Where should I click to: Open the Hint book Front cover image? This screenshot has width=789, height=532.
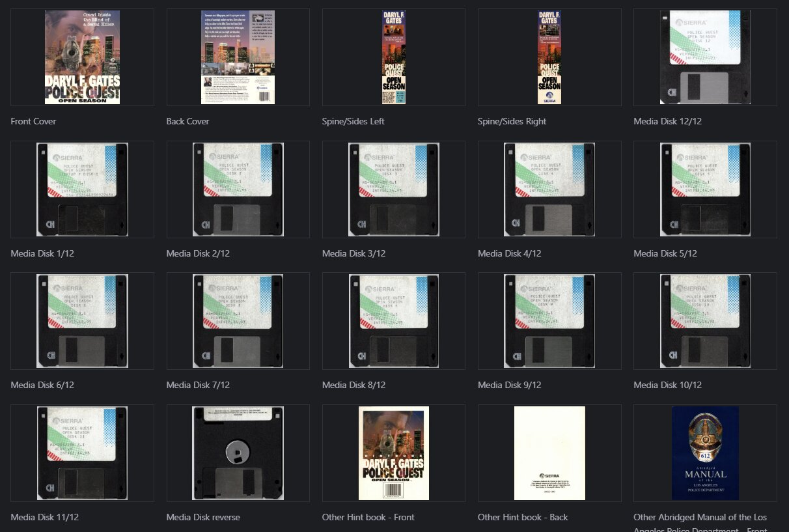pyautogui.click(x=393, y=453)
